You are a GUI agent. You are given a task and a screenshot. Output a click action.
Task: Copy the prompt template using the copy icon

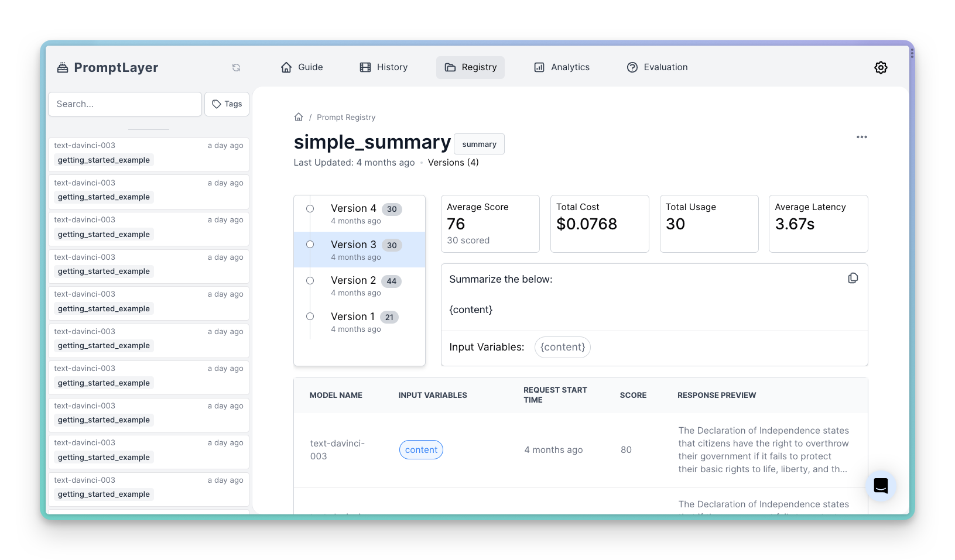coord(853,278)
